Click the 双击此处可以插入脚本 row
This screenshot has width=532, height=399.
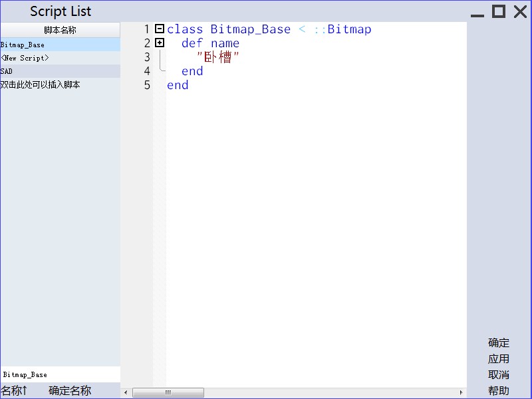click(x=60, y=84)
